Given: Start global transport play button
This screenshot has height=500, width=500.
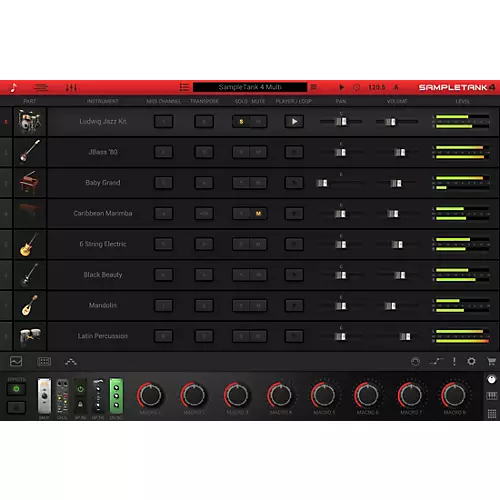Looking at the screenshot, I should click(x=341, y=87).
